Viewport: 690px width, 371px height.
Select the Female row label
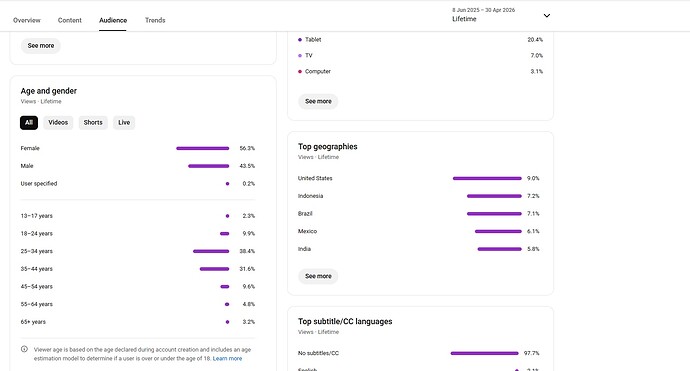(x=30, y=148)
